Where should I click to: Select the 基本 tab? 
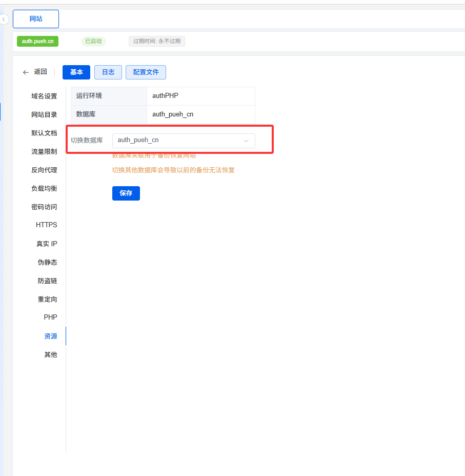click(x=76, y=72)
